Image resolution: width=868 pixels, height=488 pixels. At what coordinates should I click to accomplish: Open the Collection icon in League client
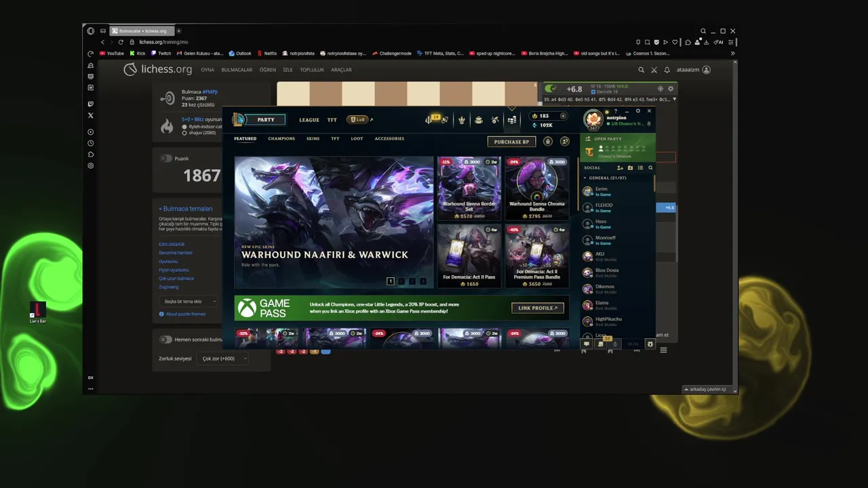click(x=479, y=120)
